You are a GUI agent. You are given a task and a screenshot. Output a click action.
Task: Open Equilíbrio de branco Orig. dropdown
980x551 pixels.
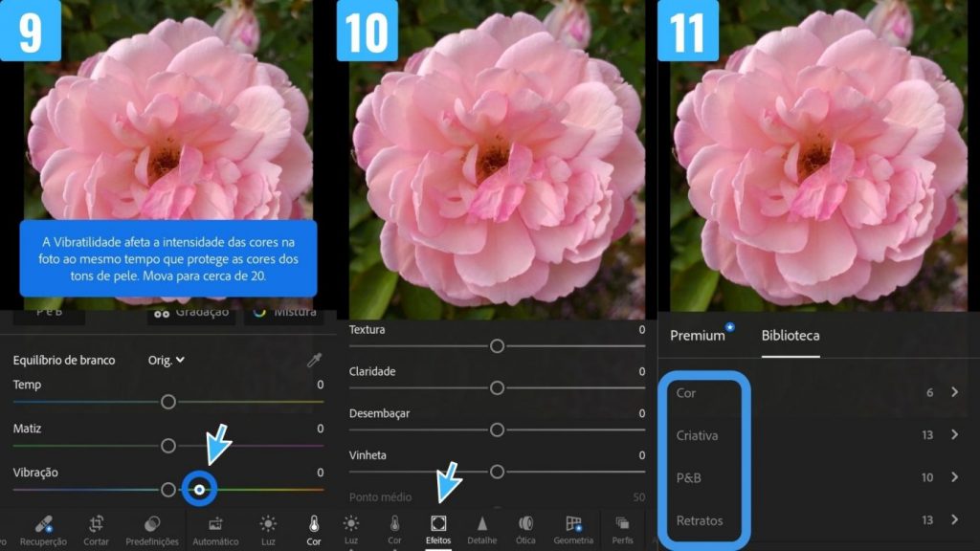(x=167, y=360)
